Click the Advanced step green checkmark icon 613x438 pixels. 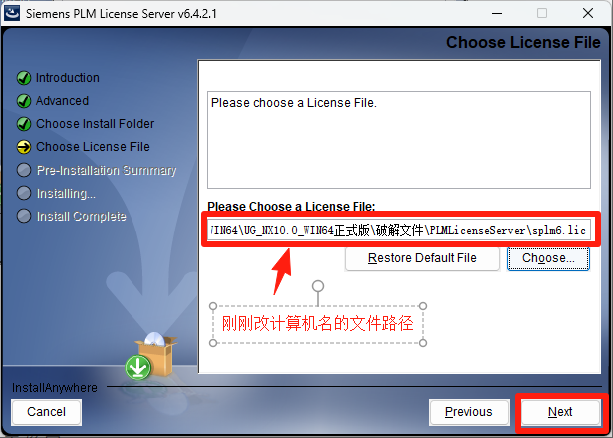24,101
